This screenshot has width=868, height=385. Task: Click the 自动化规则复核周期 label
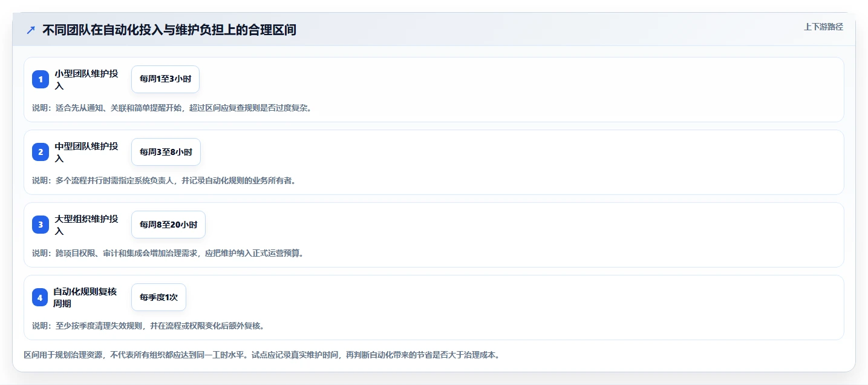point(85,297)
